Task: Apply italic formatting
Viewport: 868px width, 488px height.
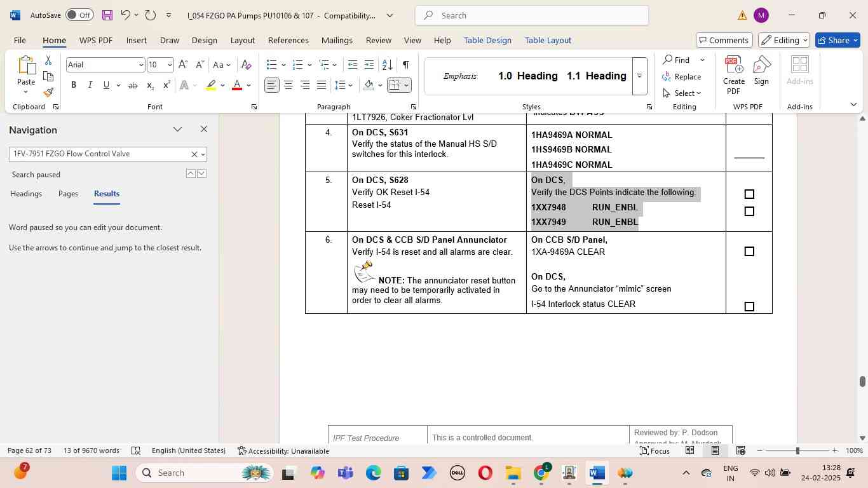Action: pyautogui.click(x=90, y=85)
